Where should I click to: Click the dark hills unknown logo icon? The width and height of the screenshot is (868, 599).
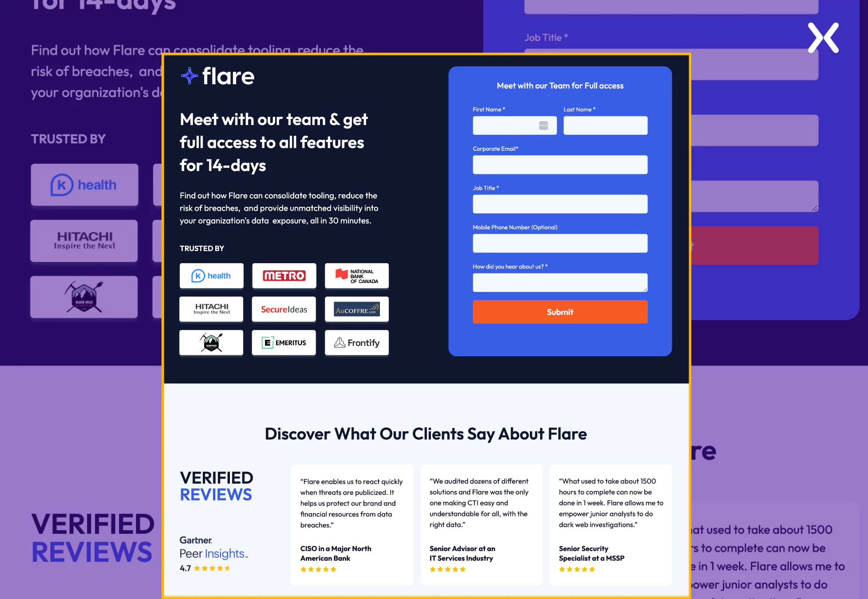212,343
